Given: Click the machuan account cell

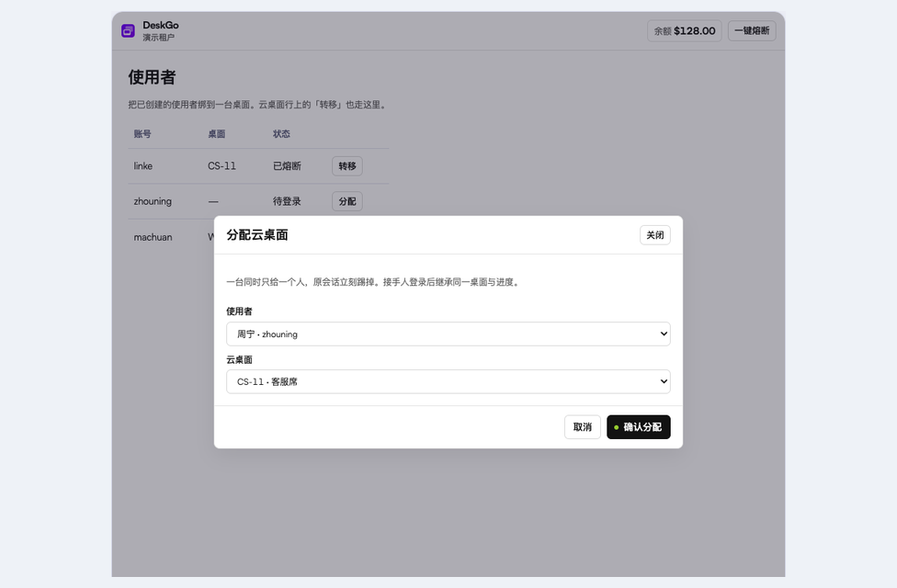Looking at the screenshot, I should pos(153,237).
